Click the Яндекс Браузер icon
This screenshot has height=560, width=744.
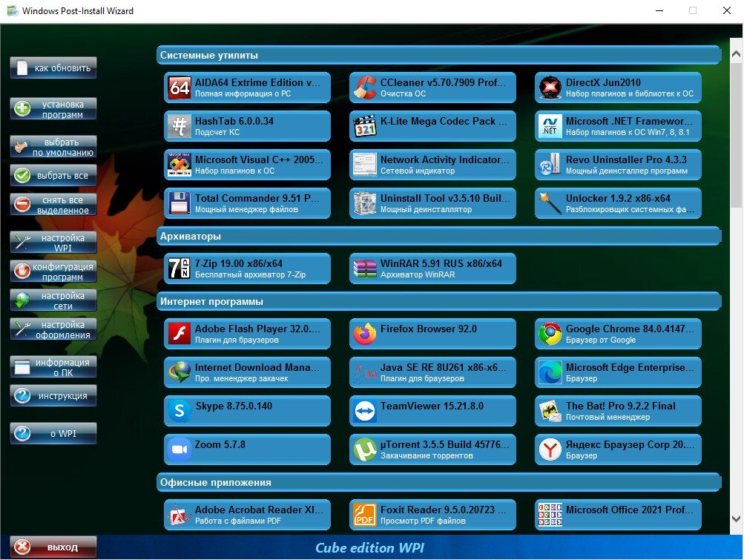point(550,449)
